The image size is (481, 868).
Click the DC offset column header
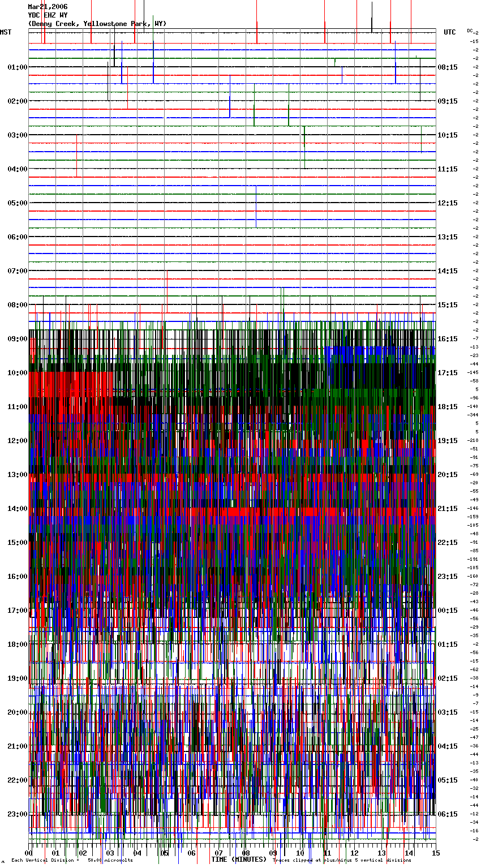pos(471,31)
